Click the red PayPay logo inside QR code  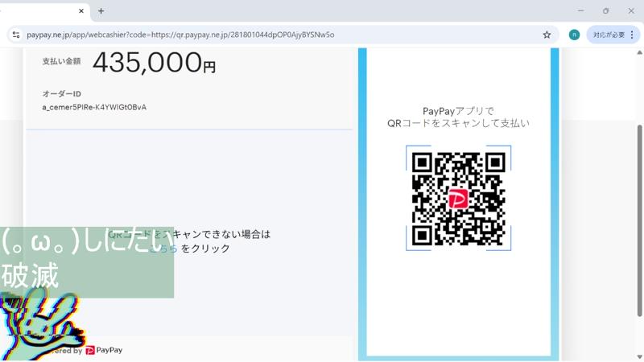click(457, 199)
